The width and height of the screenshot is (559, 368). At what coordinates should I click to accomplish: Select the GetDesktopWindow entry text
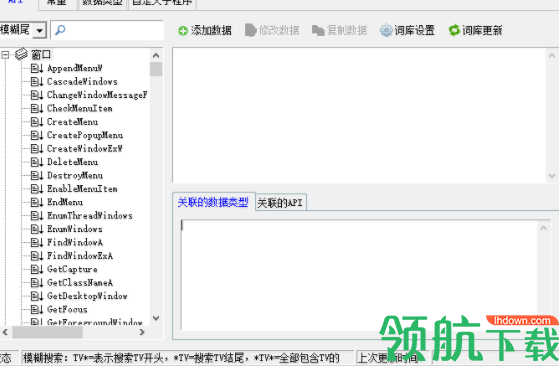87,296
